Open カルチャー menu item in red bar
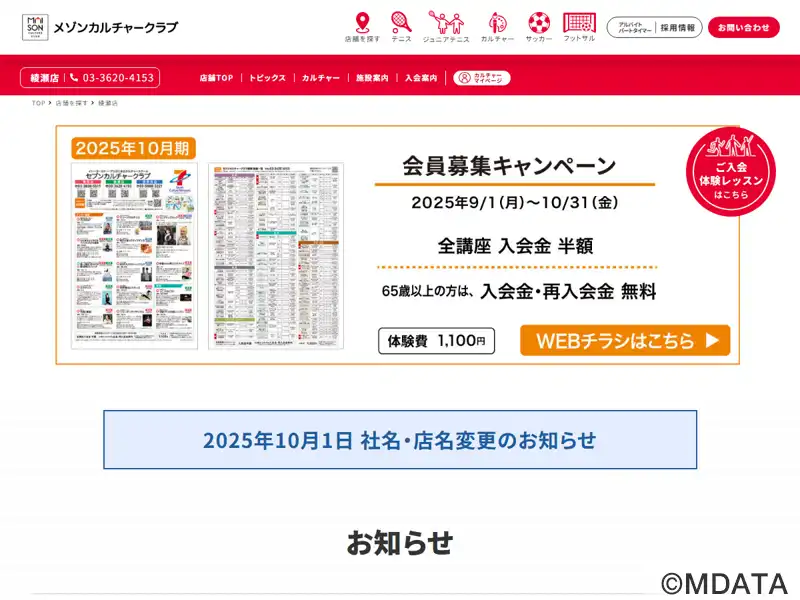The height and width of the screenshot is (600, 800). coord(320,78)
